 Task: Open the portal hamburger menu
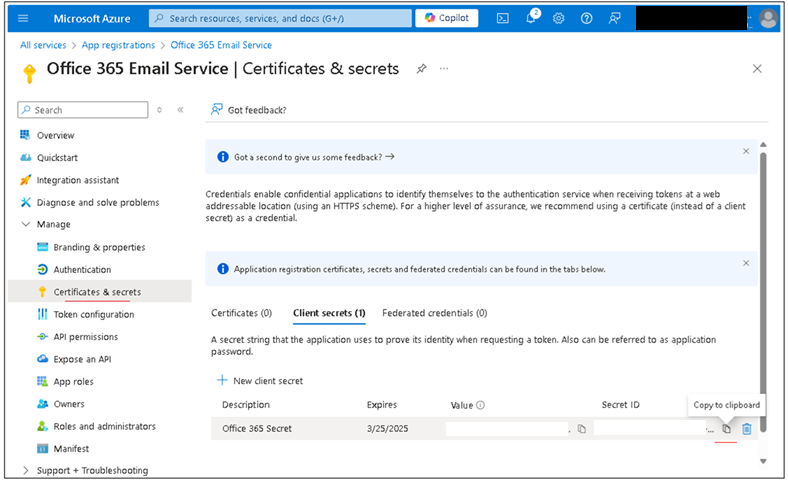pos(23,19)
